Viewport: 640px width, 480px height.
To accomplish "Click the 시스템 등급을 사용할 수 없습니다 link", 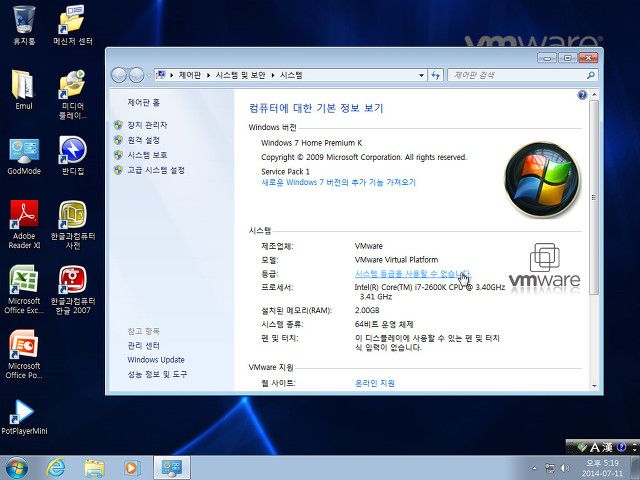I will click(x=412, y=273).
